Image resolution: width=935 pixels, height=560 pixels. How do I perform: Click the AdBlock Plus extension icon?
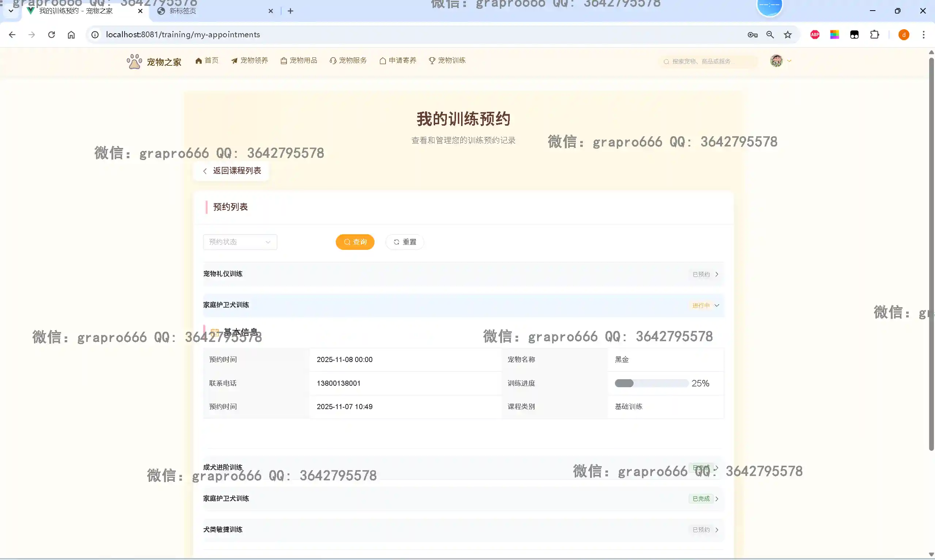[815, 35]
